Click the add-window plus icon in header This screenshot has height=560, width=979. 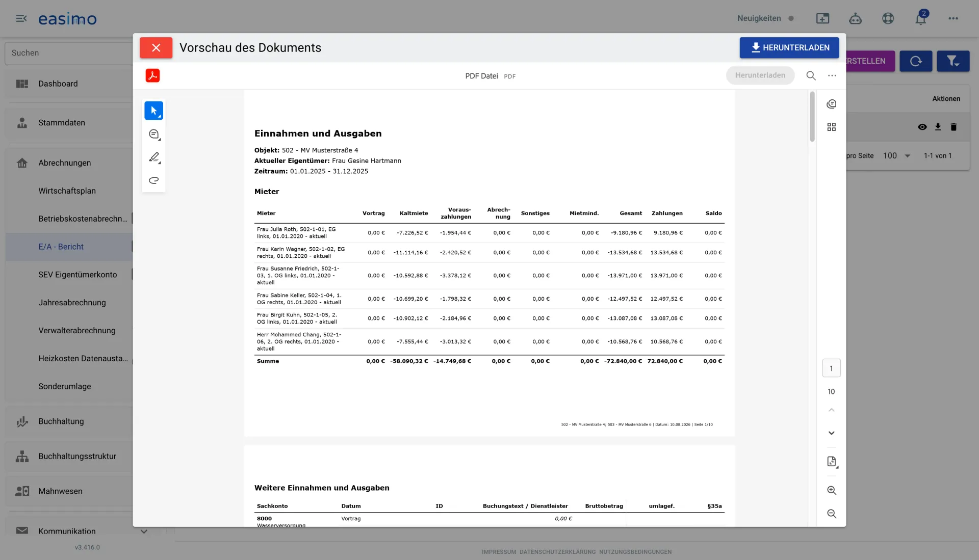(x=822, y=18)
